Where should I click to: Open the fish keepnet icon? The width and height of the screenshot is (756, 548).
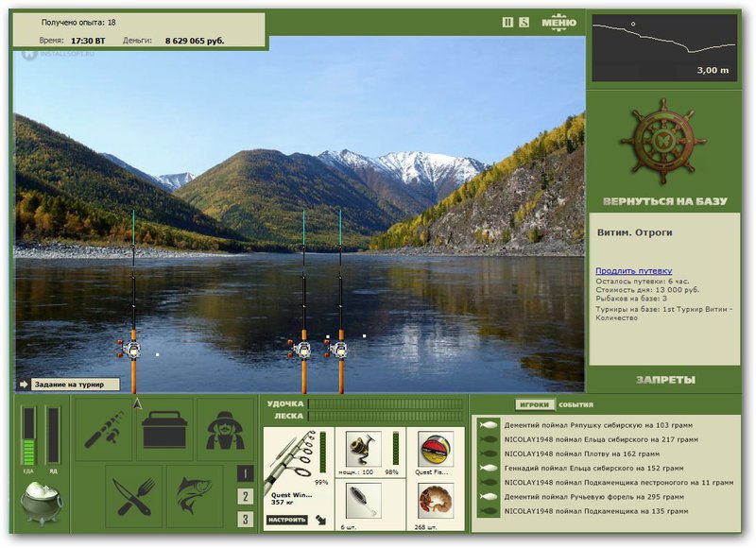(195, 496)
